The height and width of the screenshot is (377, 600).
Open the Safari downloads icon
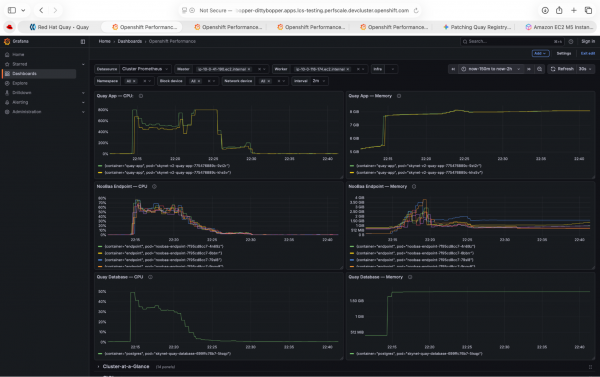tap(545, 10)
